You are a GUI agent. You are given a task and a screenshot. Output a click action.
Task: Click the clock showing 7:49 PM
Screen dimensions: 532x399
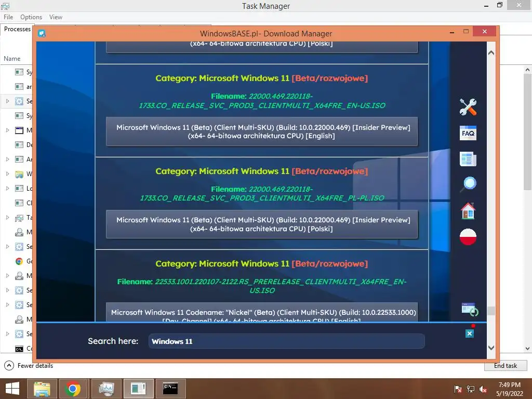tap(509, 385)
